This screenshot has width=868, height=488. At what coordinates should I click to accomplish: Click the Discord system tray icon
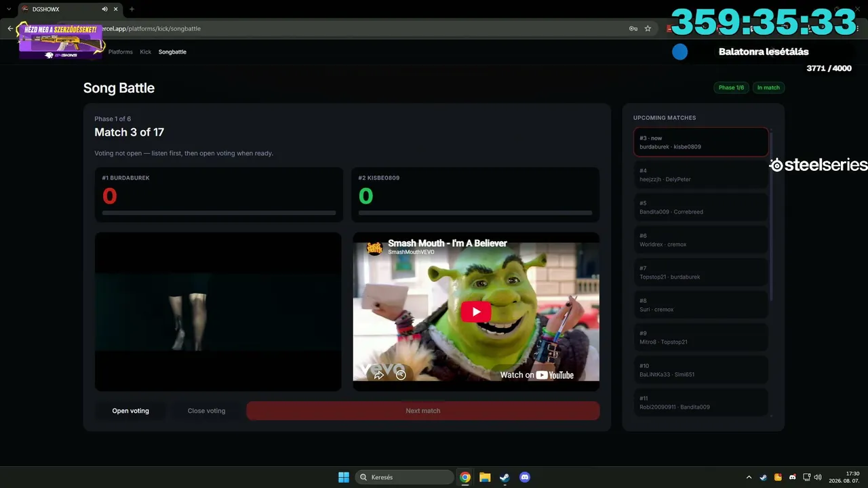click(792, 477)
